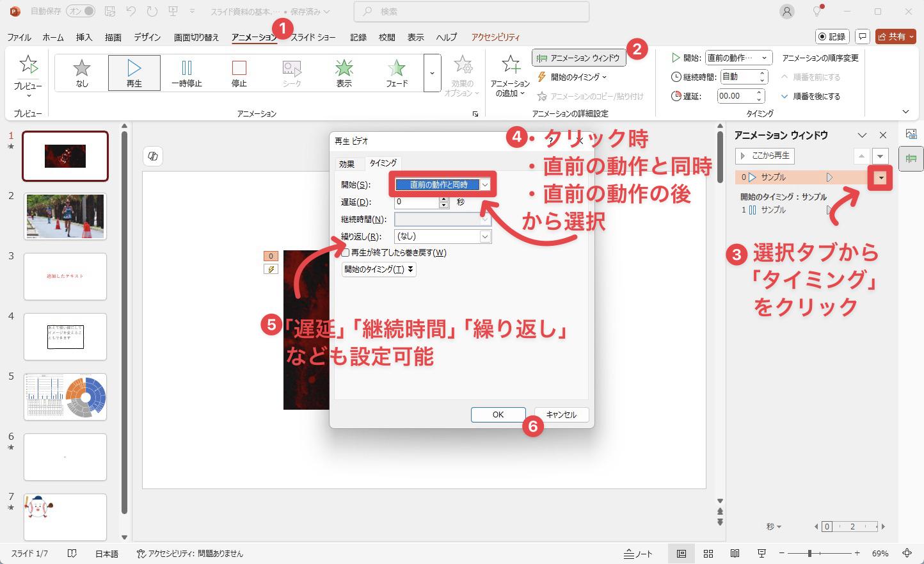
Task: Switch to the デザイン ribbon tab
Action: [147, 37]
